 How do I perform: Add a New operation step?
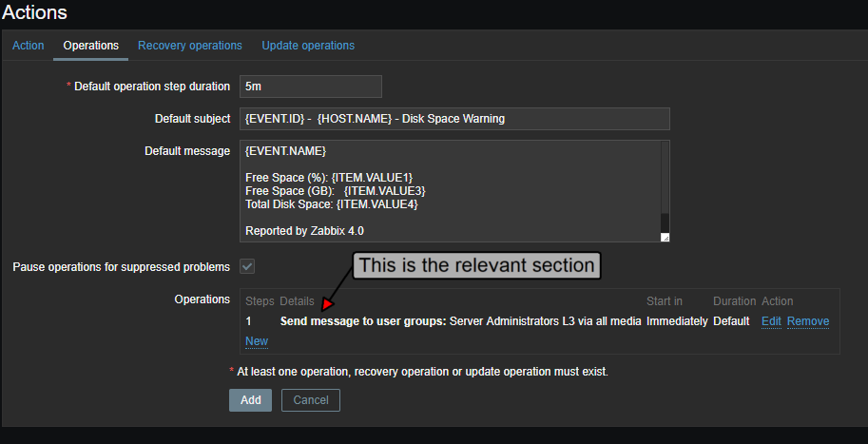[257, 341]
